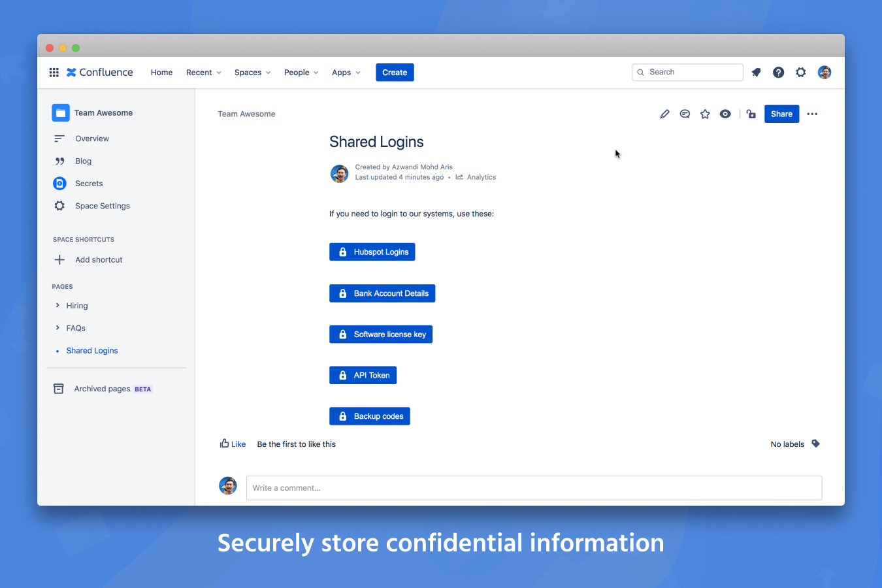Click into the Search field
This screenshot has width=882, height=588.
[x=687, y=73]
